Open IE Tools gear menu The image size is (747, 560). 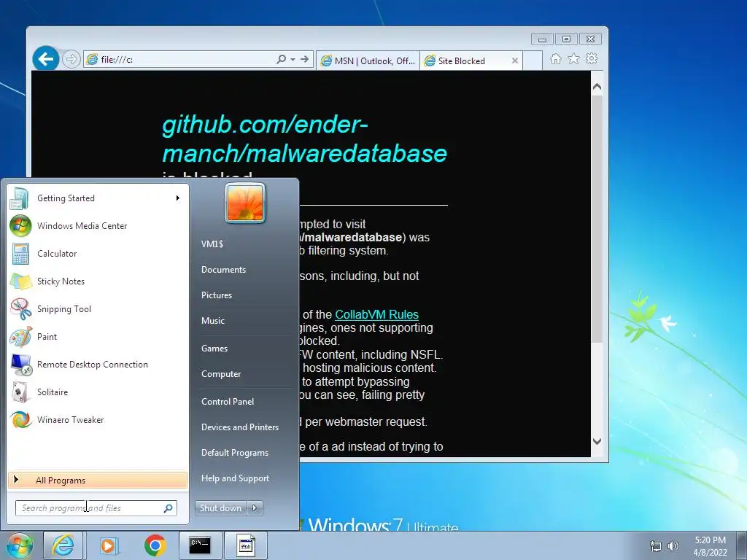click(592, 58)
